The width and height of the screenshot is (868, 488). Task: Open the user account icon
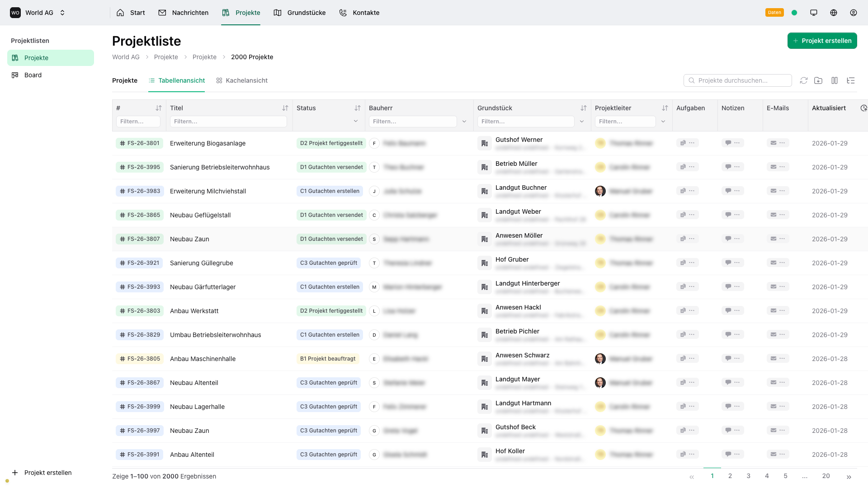tap(854, 12)
